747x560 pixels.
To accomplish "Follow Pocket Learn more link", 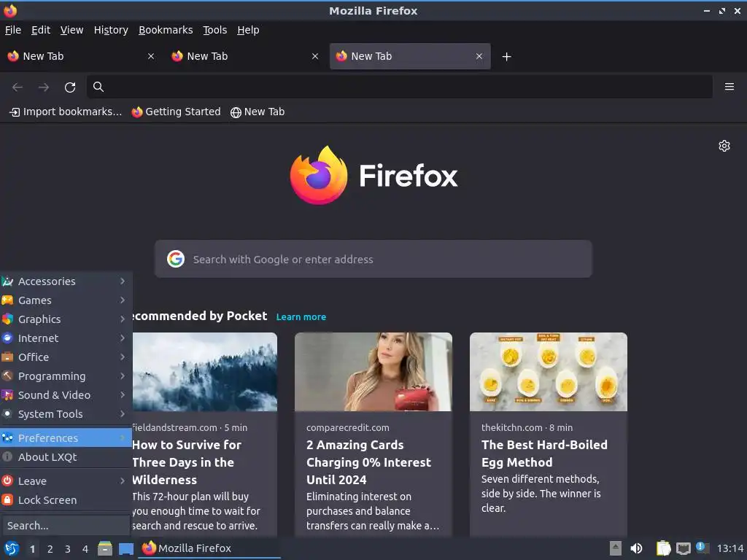I will coord(301,317).
